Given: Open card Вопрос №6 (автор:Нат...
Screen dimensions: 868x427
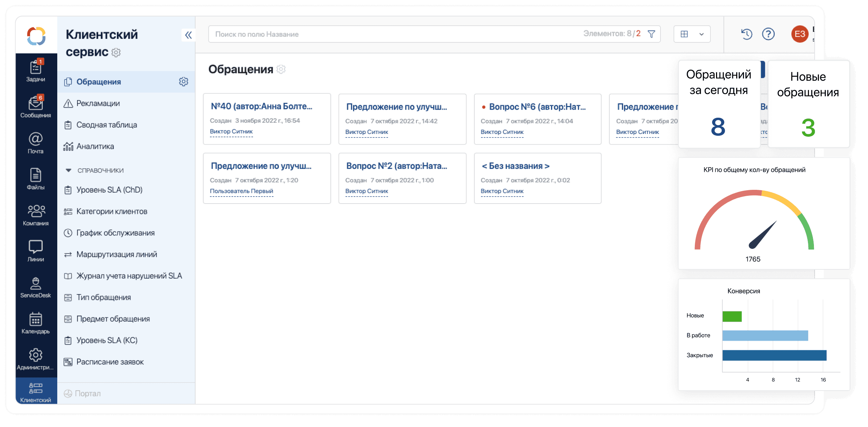Looking at the screenshot, I should click(x=538, y=119).
